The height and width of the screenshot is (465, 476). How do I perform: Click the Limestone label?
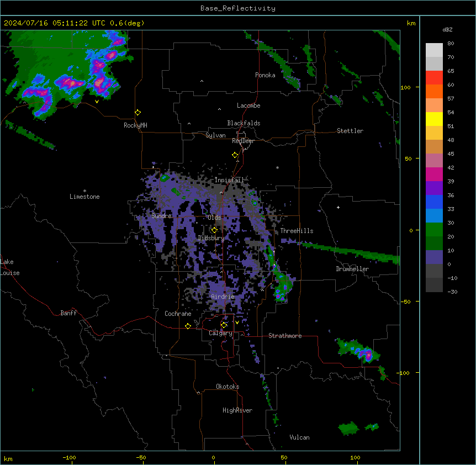(84, 197)
